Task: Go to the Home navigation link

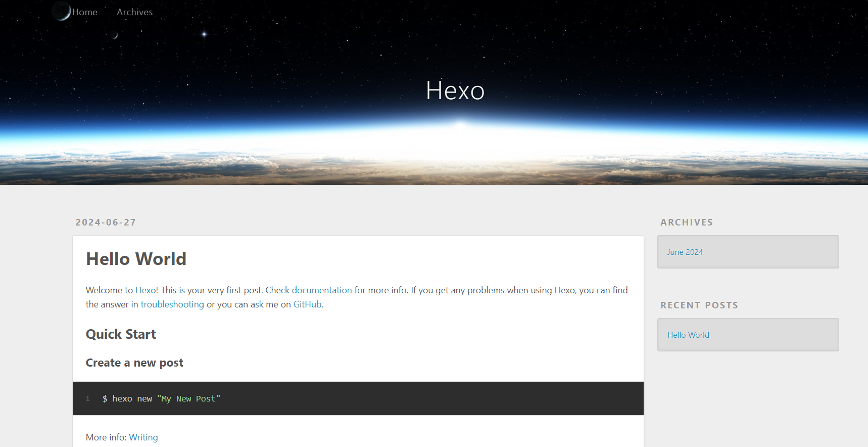Action: [84, 12]
